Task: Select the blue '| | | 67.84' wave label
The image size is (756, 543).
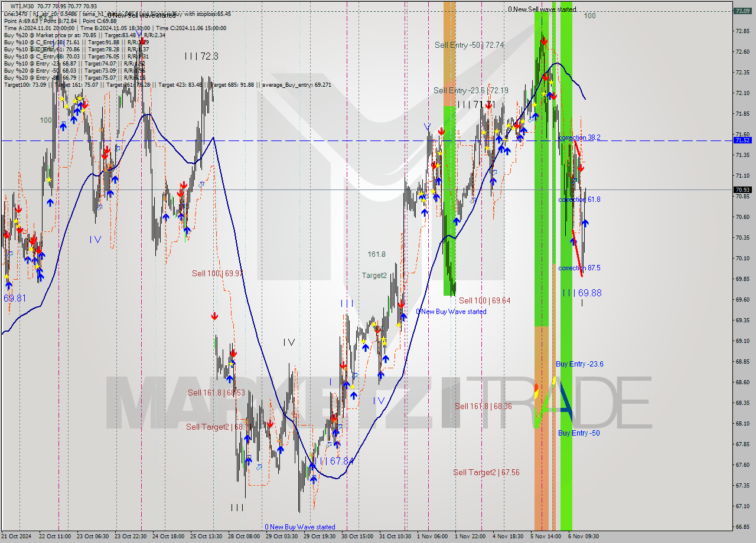Action: pos(333,461)
